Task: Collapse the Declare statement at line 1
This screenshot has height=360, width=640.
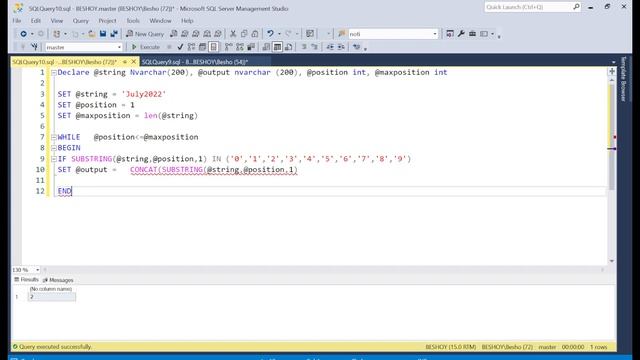Action: click(x=53, y=73)
